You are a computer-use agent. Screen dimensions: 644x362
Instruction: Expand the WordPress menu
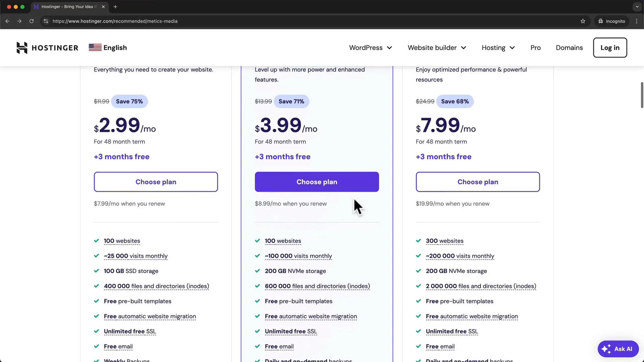[370, 47]
